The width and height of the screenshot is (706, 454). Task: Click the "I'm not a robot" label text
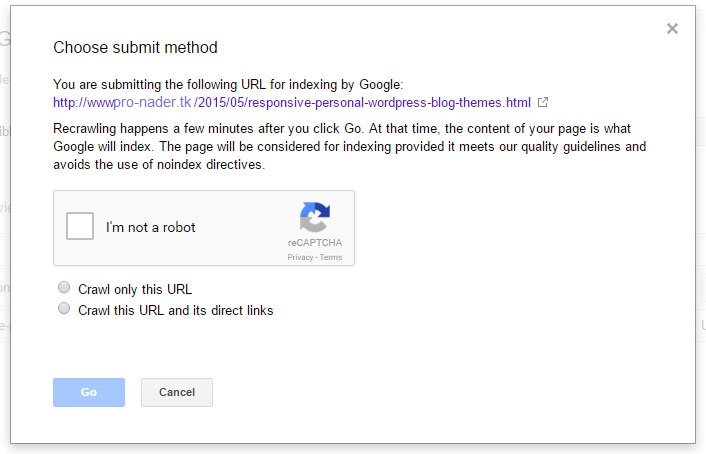[151, 227]
